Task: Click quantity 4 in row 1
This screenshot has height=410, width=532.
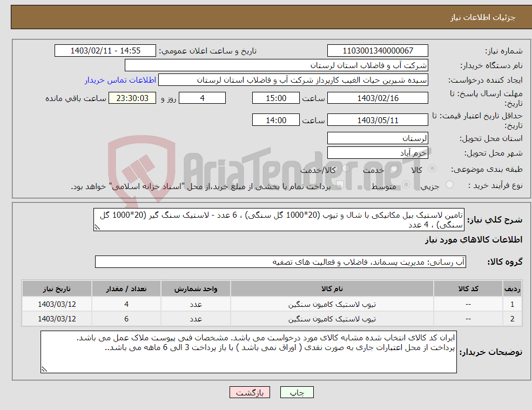Action: (x=126, y=305)
